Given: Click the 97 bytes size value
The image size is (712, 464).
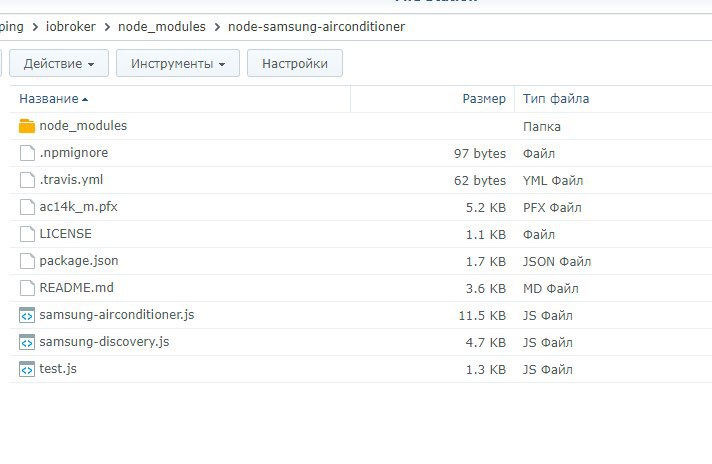Looking at the screenshot, I should coord(480,153).
